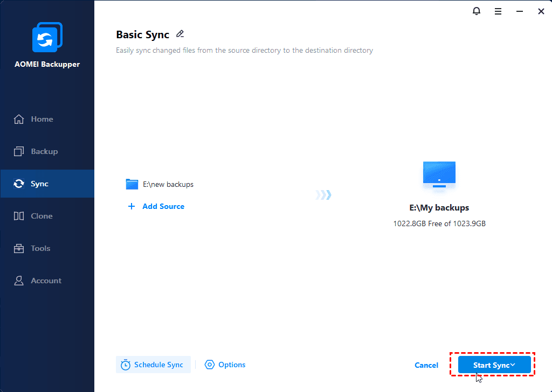The height and width of the screenshot is (392, 552).
Task: Open the Home tab in sidebar
Action: 42,119
